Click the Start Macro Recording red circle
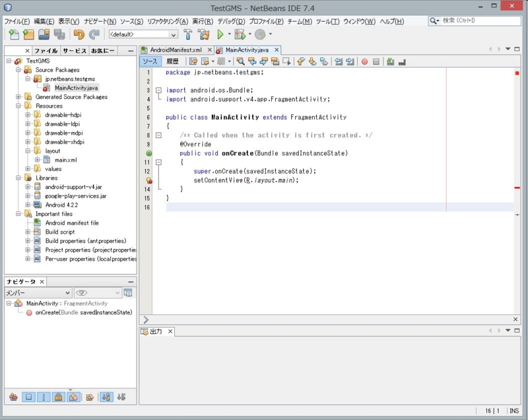This screenshot has height=420, width=528. (364, 61)
